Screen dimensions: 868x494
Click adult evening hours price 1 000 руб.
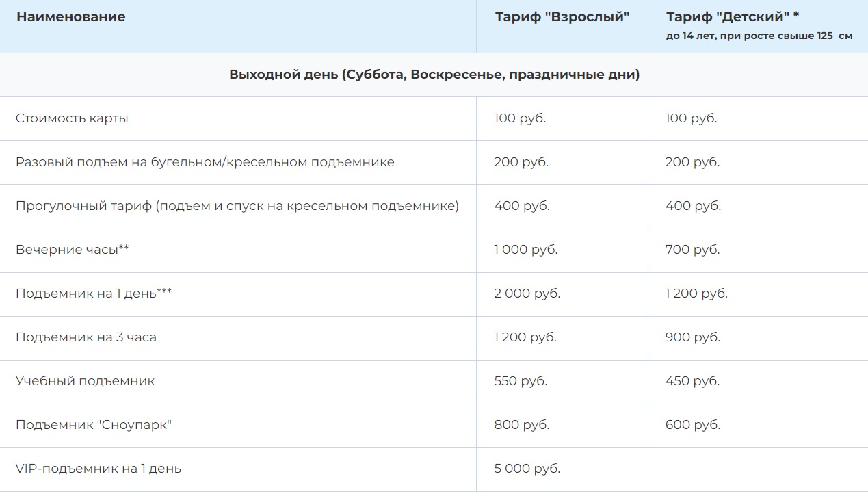pyautogui.click(x=525, y=250)
